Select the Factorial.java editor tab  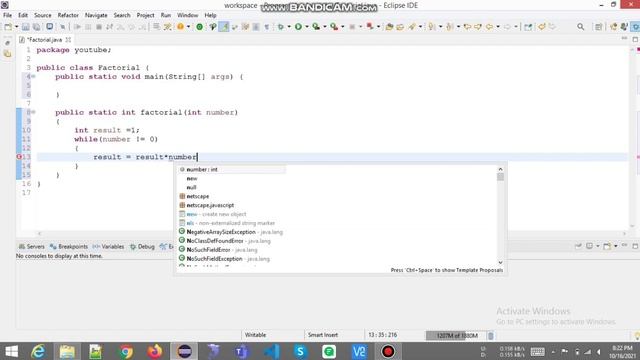tap(44, 40)
